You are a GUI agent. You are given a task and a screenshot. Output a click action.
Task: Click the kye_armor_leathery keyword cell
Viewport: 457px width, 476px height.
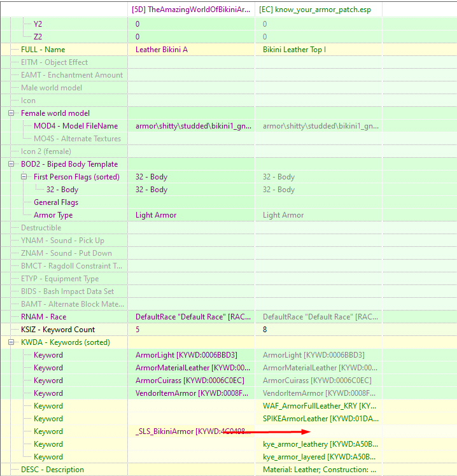click(318, 445)
